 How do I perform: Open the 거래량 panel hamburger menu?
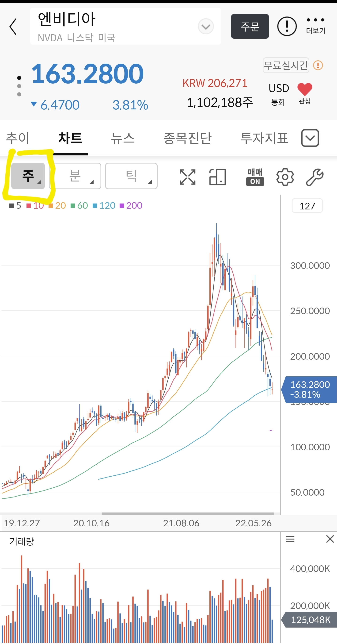[x=290, y=539]
